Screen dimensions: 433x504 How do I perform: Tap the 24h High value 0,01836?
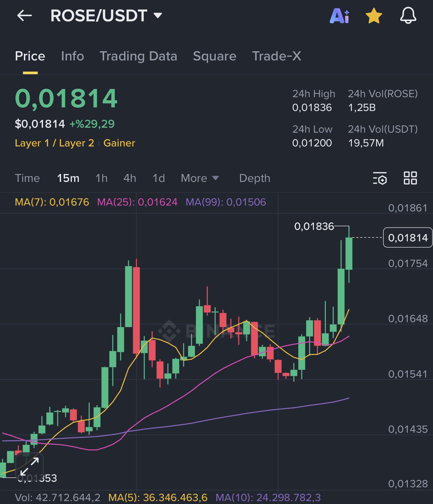312,108
